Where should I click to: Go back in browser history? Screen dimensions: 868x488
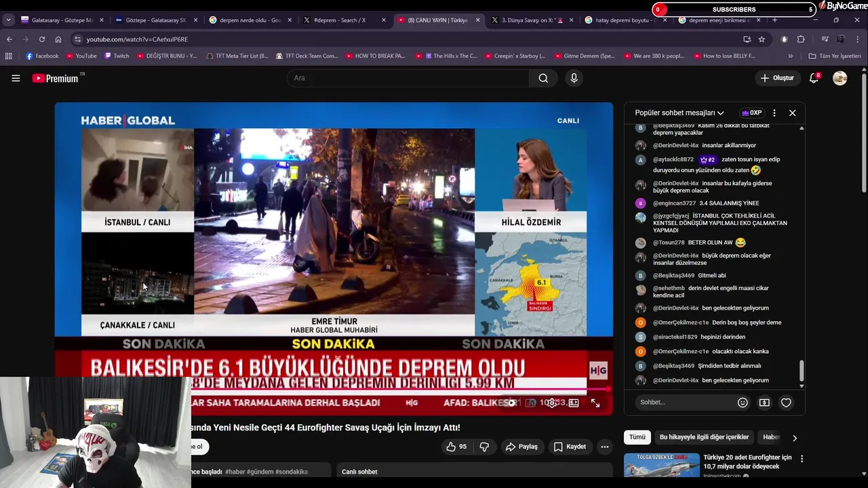click(9, 39)
